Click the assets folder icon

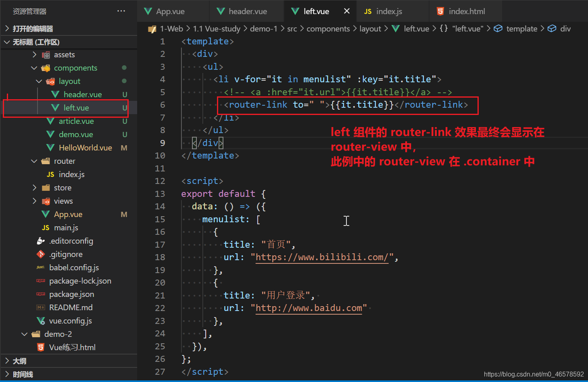(x=46, y=55)
